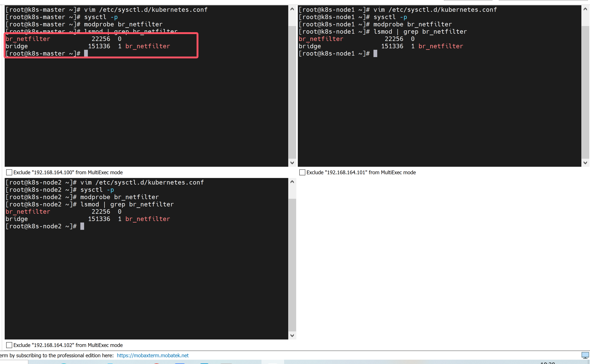Screen dimensions: 590x364
Task: Exclude 192.168.164.102 from MultiExec mode
Action: pyautogui.click(x=9, y=345)
